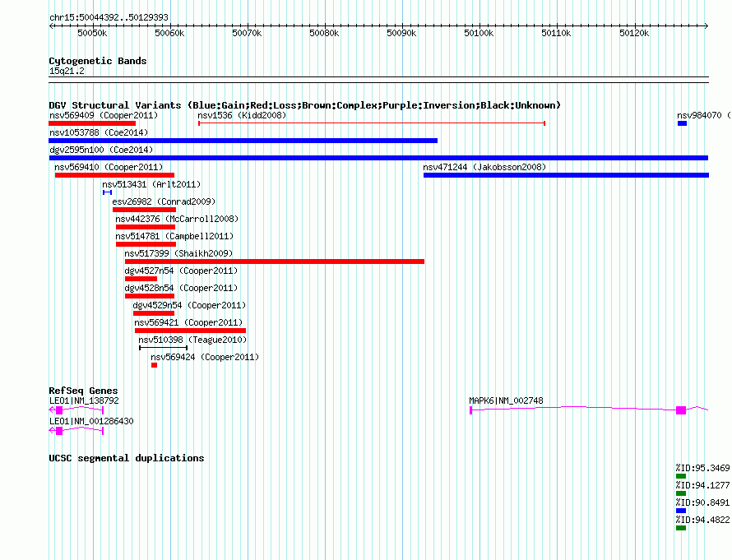Select the 15q21.2 cytogenetic band label
Image resolution: width=732 pixels, height=560 pixels.
click(x=67, y=71)
